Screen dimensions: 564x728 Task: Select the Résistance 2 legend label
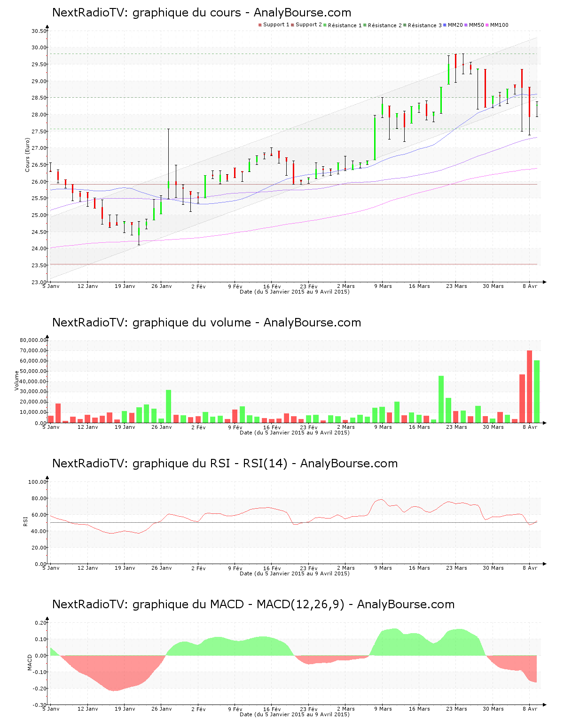pyautogui.click(x=385, y=25)
